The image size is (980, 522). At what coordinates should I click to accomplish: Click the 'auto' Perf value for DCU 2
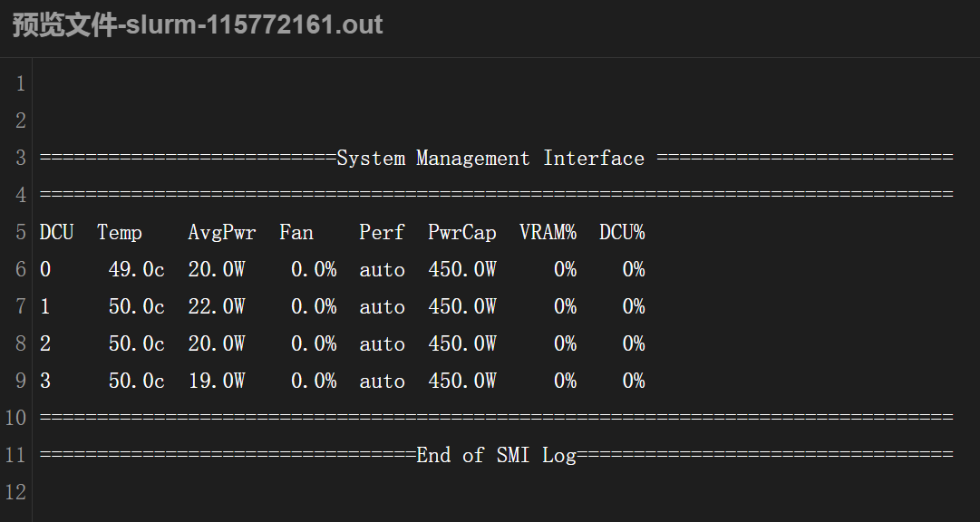382,344
